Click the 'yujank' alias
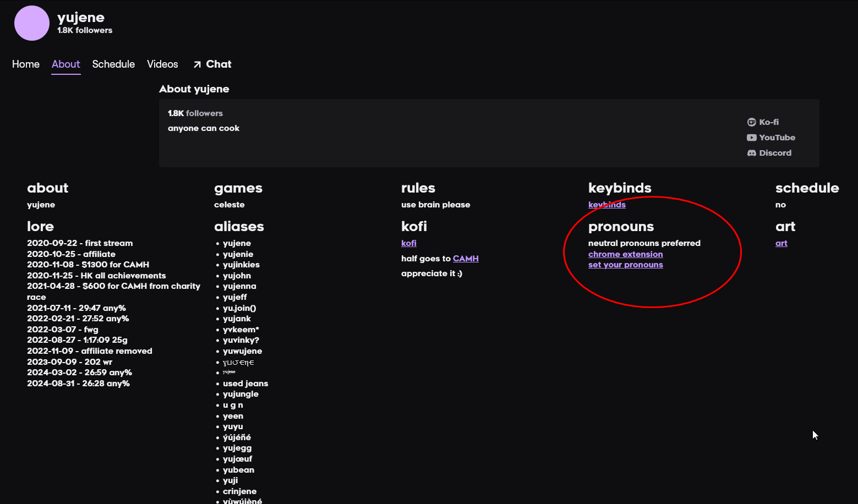The image size is (858, 504). point(237,319)
